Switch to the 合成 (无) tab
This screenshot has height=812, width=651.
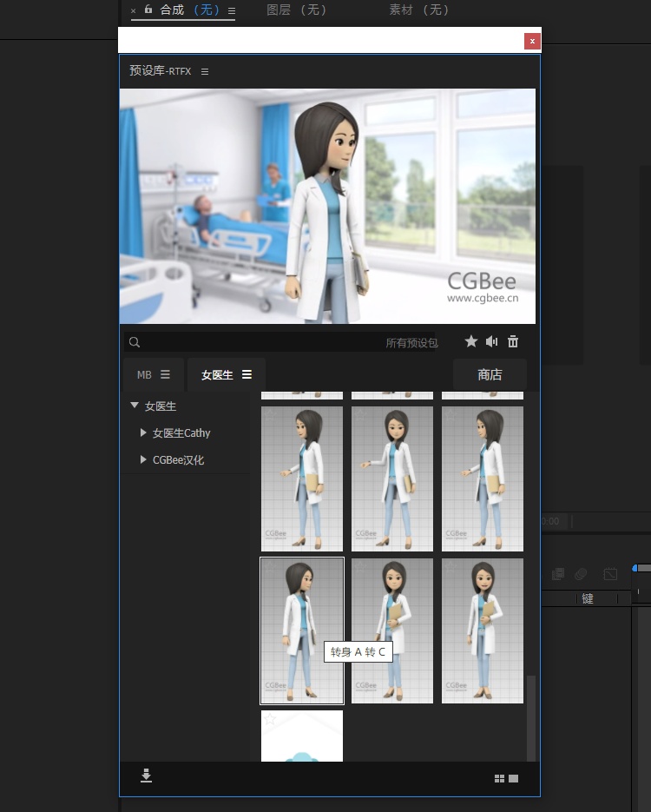click(189, 10)
